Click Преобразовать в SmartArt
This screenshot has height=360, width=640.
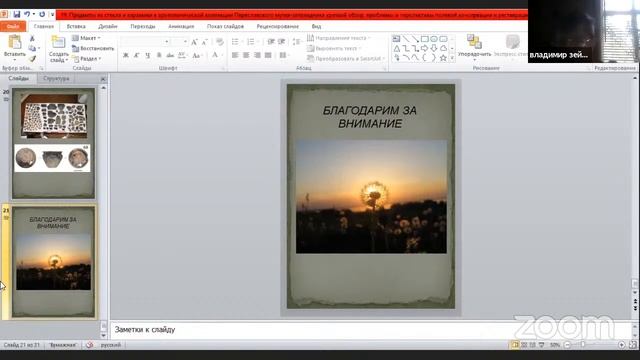[346, 59]
